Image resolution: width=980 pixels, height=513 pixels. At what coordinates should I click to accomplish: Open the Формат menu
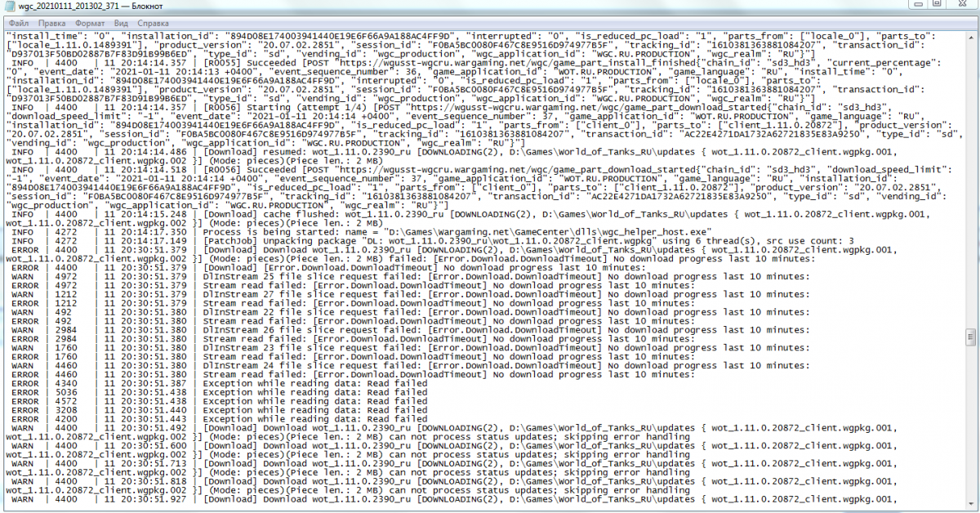pyautogui.click(x=90, y=24)
